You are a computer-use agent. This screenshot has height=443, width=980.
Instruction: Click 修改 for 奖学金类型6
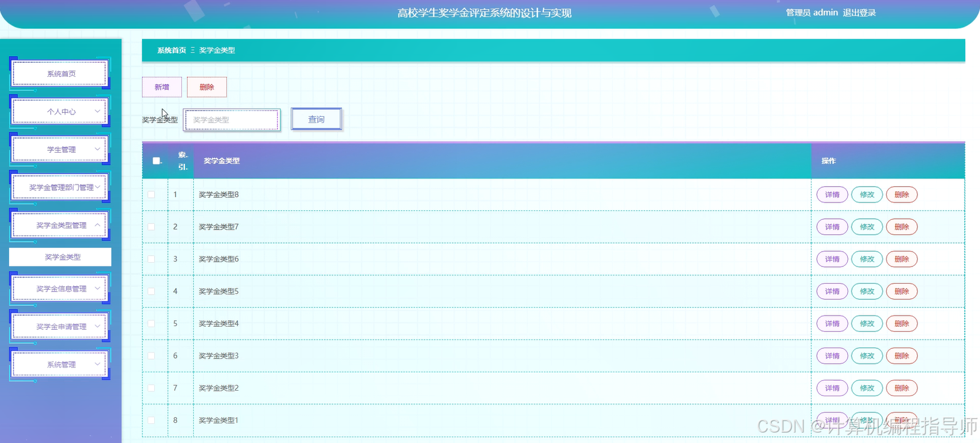(867, 259)
